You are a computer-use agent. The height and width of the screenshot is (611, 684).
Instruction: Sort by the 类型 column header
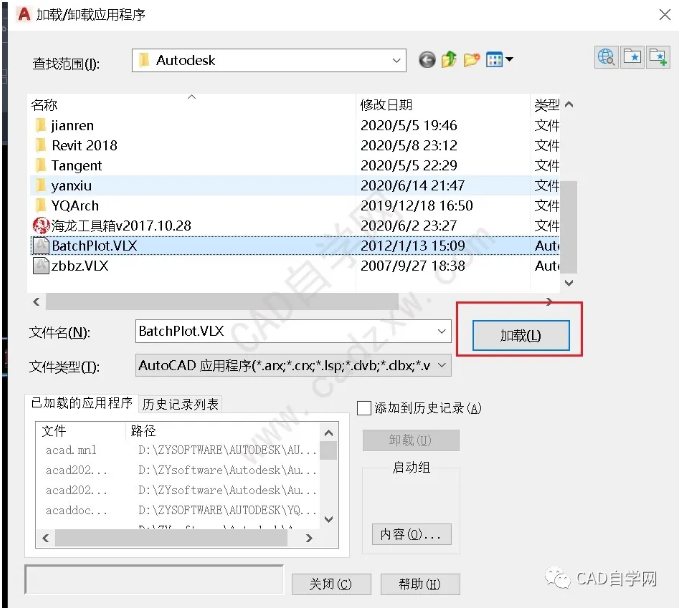[x=546, y=105]
